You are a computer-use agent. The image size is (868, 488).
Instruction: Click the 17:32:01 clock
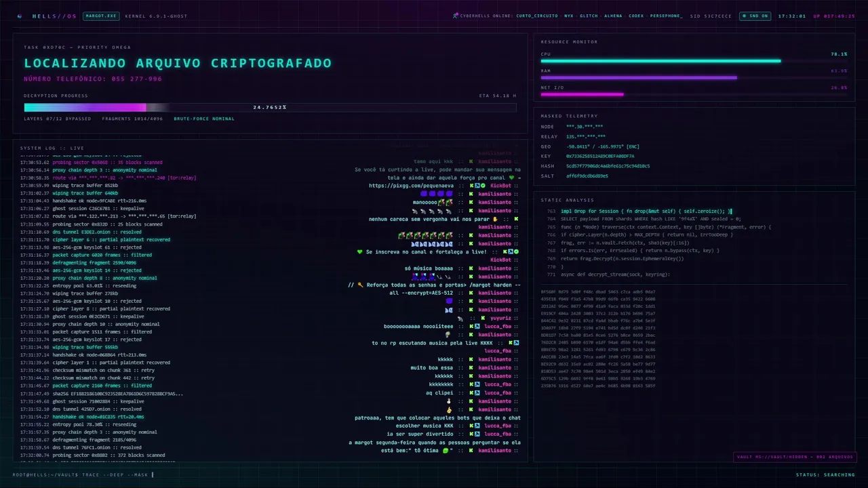(x=791, y=16)
